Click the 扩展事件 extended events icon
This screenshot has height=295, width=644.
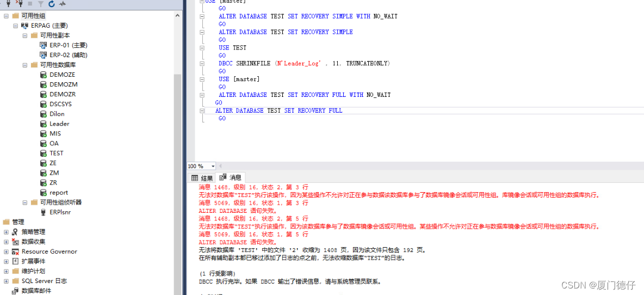tap(15, 262)
